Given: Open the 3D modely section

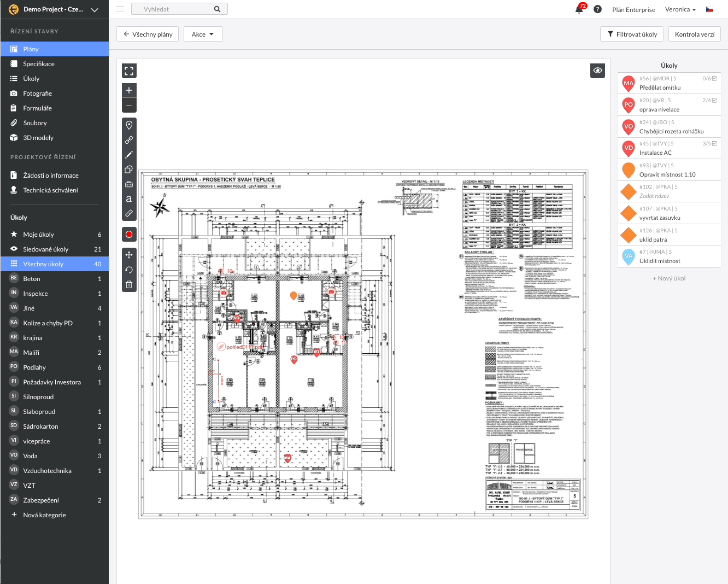Looking at the screenshot, I should [39, 137].
